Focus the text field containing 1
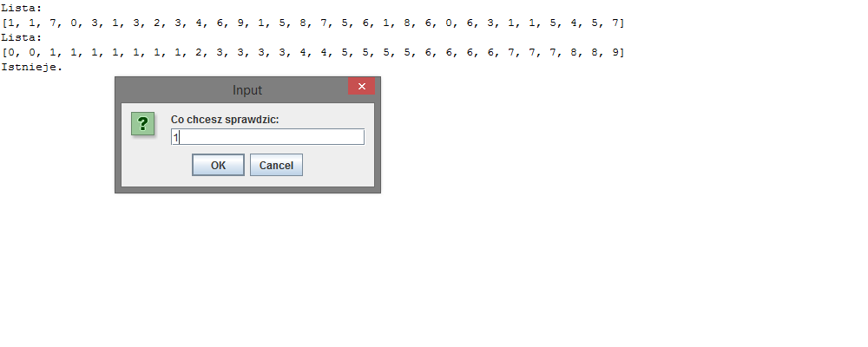The image size is (868, 347). (x=267, y=137)
